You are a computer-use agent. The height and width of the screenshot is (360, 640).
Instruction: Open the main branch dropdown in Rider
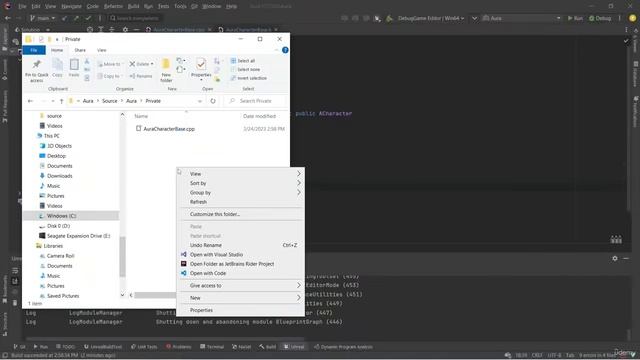click(x=42, y=18)
